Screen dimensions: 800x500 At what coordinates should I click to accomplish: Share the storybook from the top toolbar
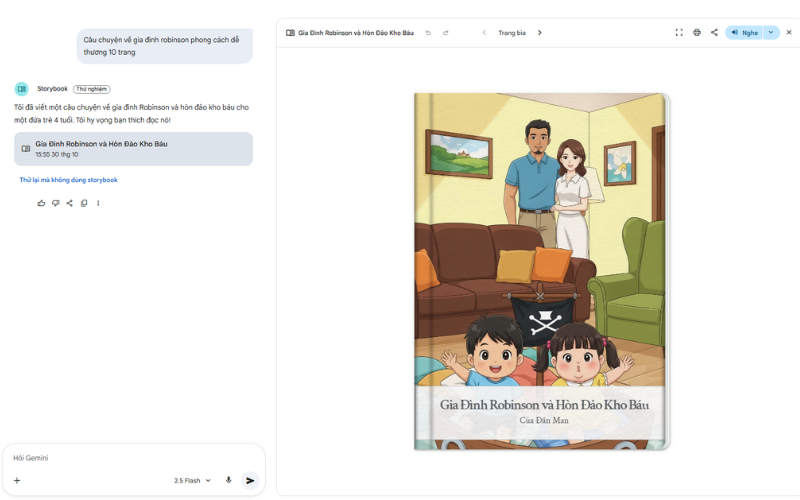(714, 32)
